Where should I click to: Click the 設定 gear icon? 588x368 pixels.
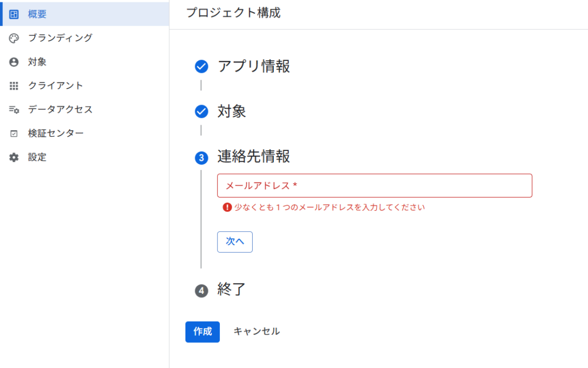pyautogui.click(x=14, y=157)
